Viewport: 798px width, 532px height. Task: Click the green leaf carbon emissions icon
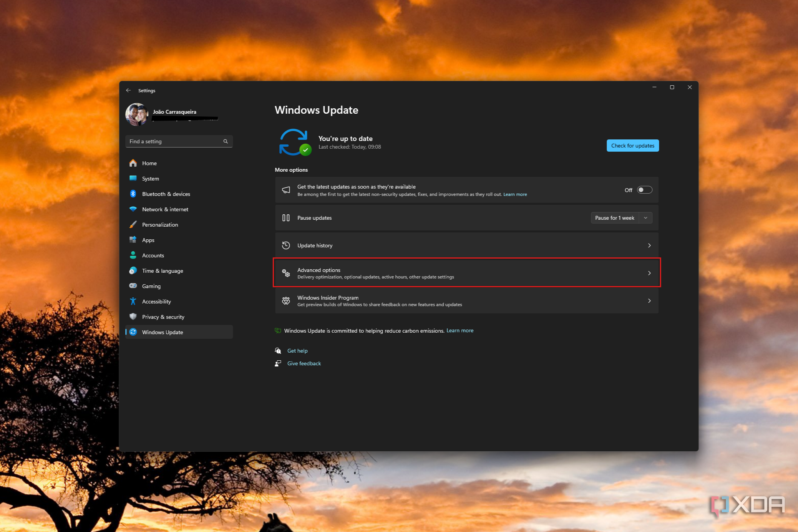[278, 331]
